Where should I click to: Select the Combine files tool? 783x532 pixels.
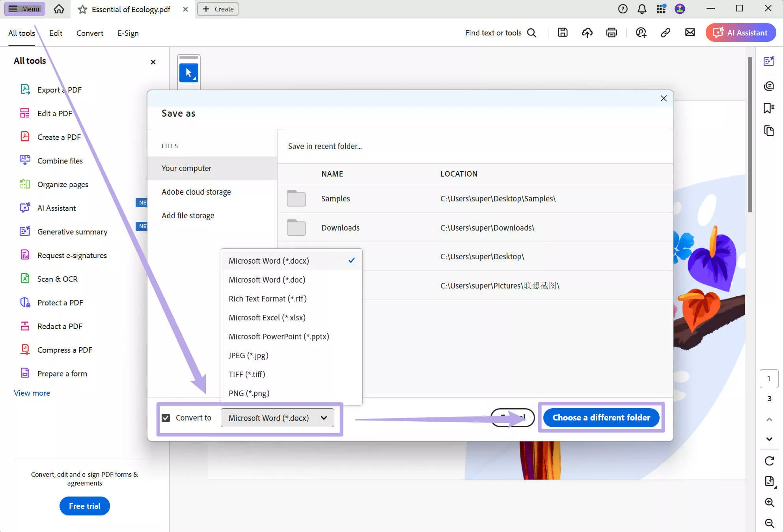pos(60,160)
